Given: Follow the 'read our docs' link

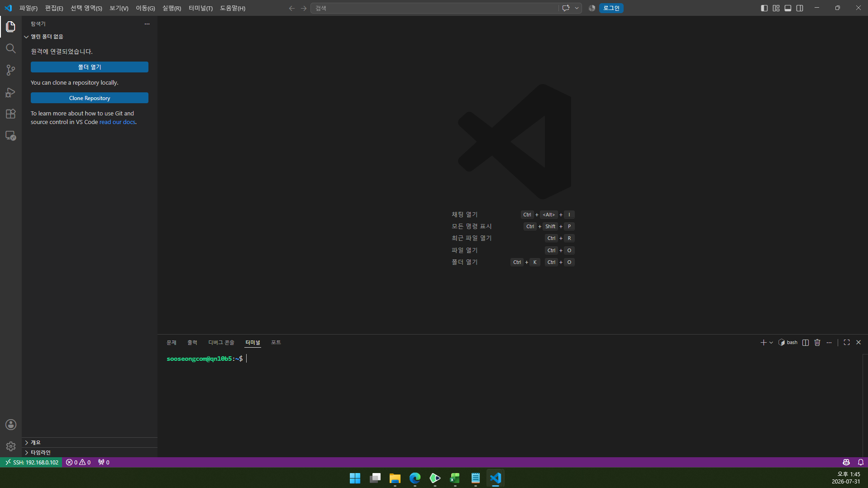Looking at the screenshot, I should 117,122.
